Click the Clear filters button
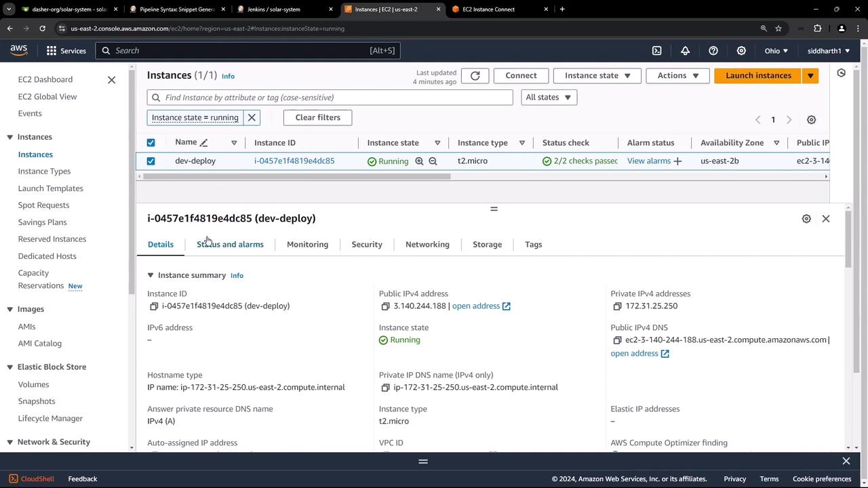Image resolution: width=868 pixels, height=488 pixels. (317, 117)
